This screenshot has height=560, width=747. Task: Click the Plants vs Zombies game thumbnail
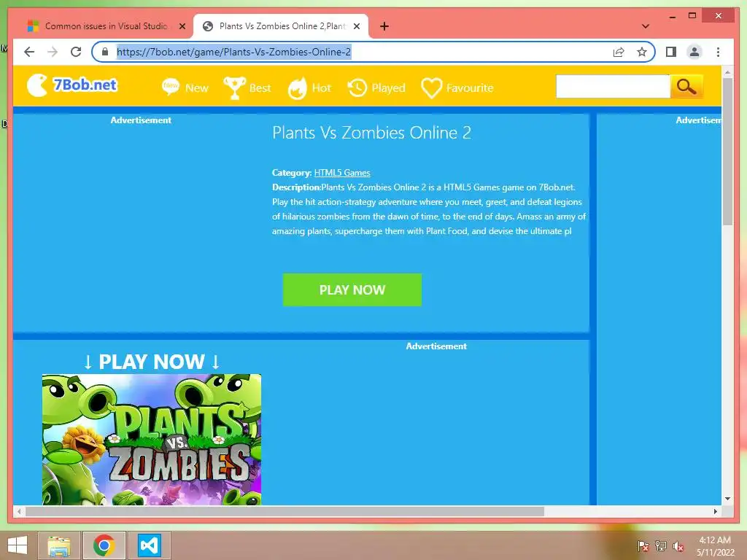[x=152, y=440]
